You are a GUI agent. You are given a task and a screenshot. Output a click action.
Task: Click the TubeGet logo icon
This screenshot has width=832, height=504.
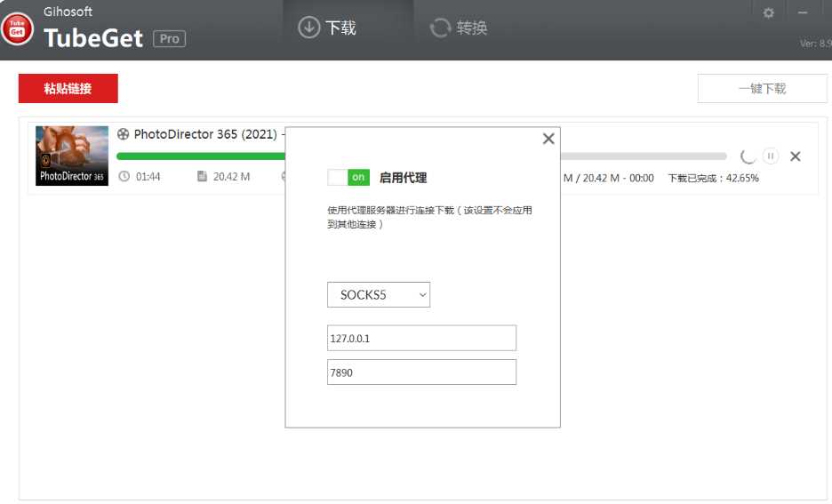(17, 28)
